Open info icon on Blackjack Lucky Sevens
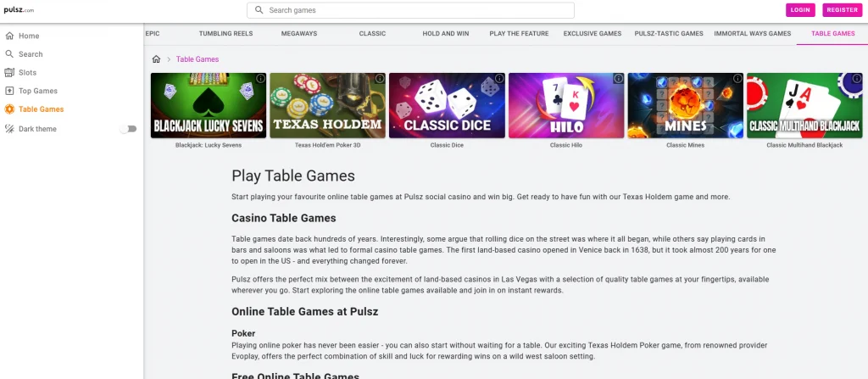Viewport: 868px width, 379px height. pyautogui.click(x=261, y=79)
